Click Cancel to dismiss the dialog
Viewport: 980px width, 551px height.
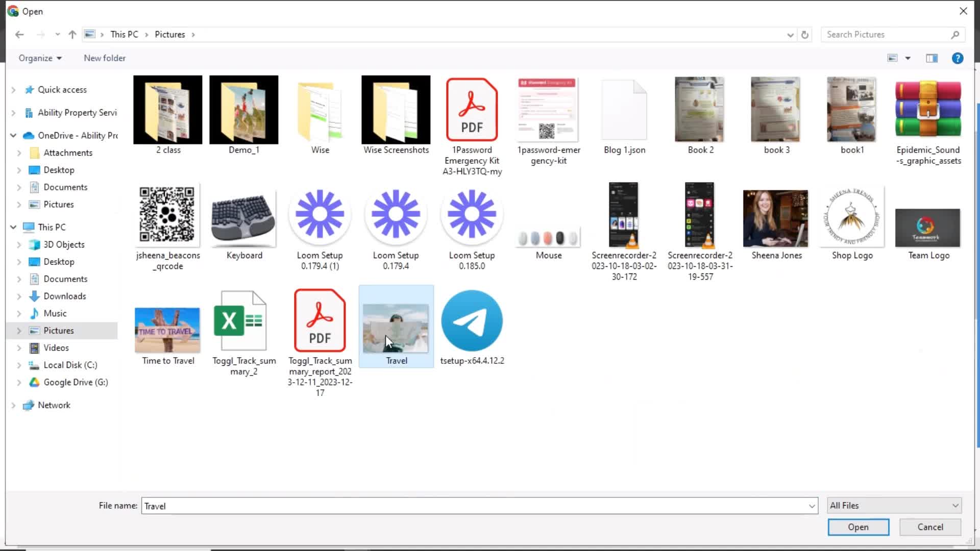(931, 527)
